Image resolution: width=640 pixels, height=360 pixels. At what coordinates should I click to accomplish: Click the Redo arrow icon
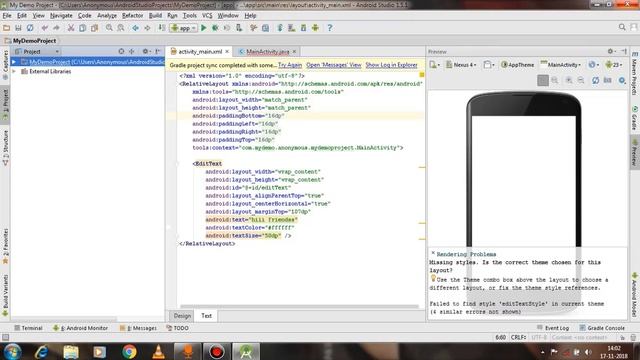point(56,28)
